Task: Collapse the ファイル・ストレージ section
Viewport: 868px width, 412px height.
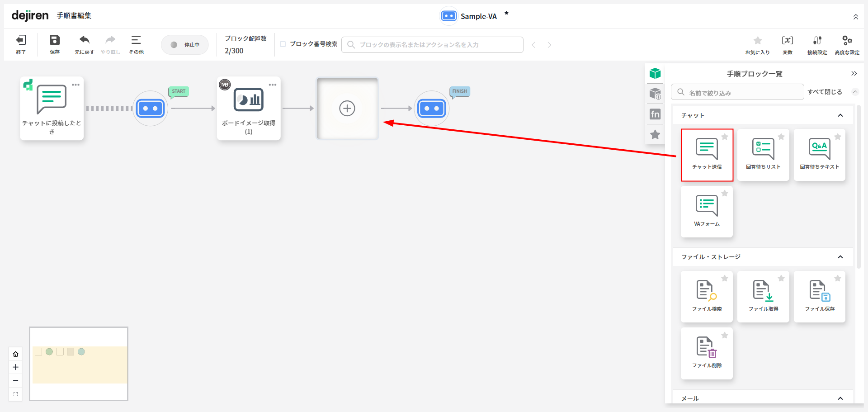Action: pyautogui.click(x=840, y=257)
